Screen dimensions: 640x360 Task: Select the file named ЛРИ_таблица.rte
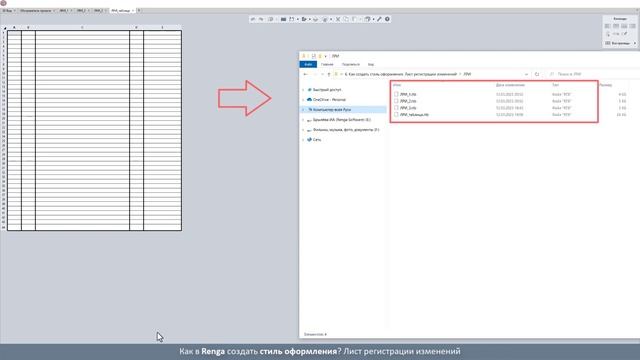click(414, 115)
